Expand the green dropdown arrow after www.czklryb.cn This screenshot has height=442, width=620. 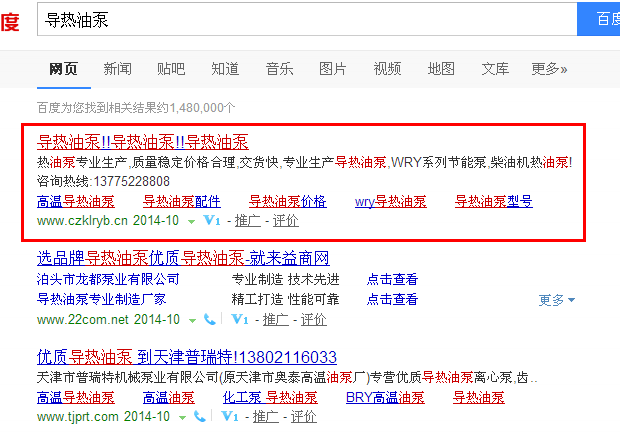pos(191,222)
